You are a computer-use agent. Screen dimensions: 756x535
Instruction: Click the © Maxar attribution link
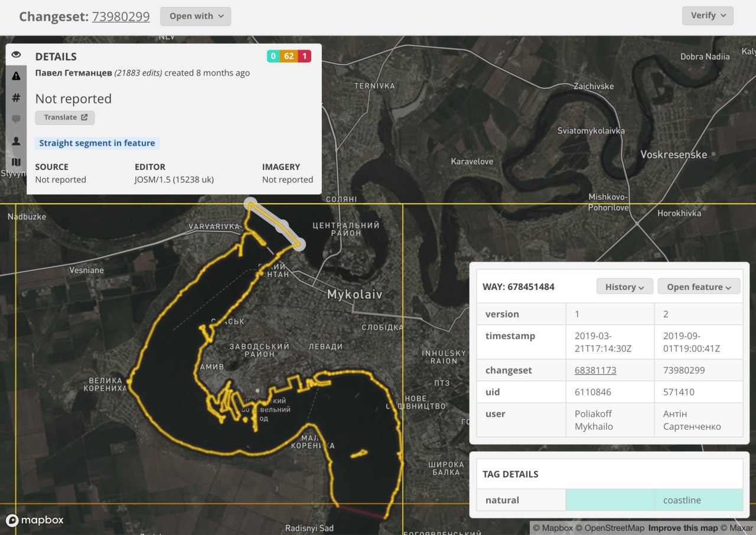(737, 528)
